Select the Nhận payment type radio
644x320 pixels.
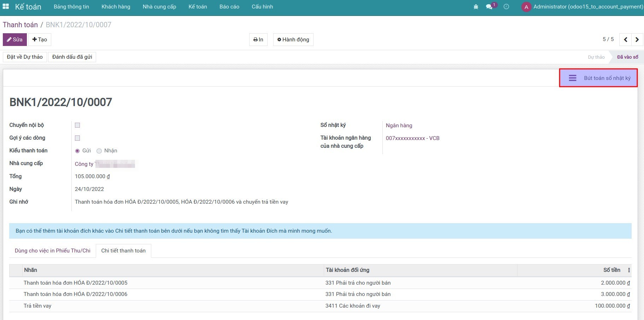click(99, 151)
